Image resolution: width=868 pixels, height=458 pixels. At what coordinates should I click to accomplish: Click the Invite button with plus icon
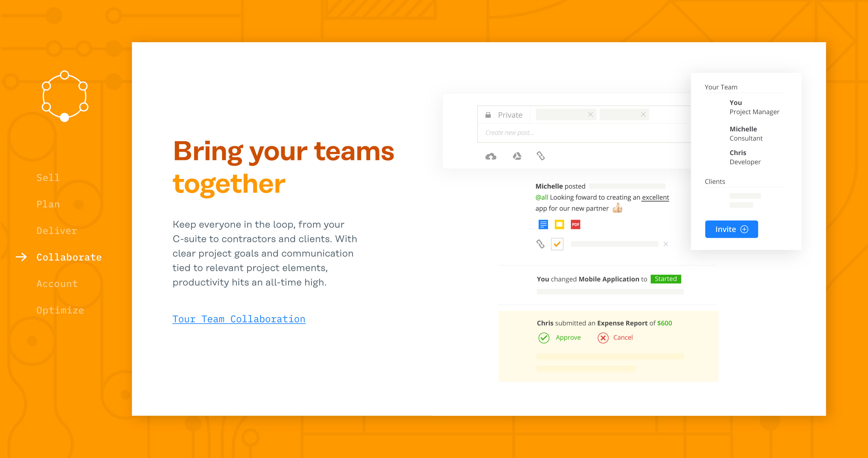[x=731, y=229]
